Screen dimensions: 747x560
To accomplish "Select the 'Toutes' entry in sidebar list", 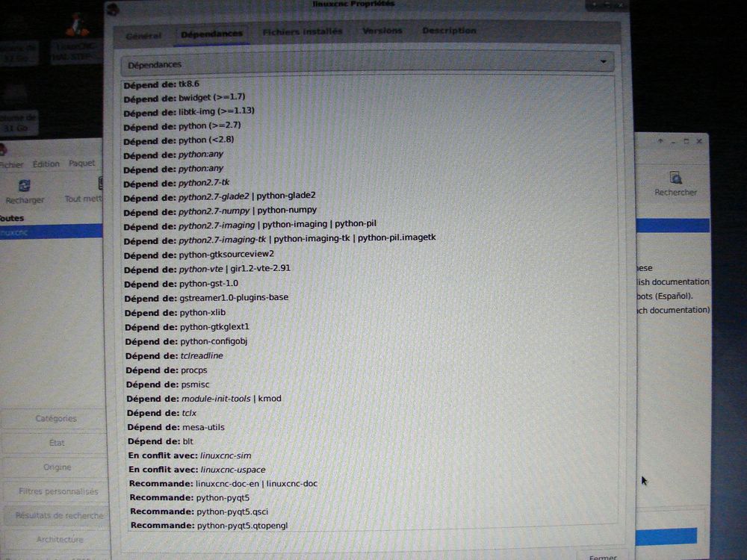I will [x=11, y=218].
